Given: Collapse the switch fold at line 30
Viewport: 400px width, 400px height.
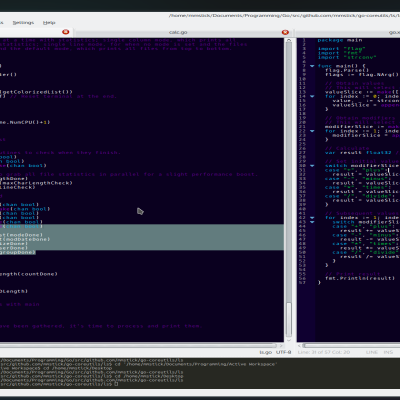Looking at the screenshot, I should point(312,166).
